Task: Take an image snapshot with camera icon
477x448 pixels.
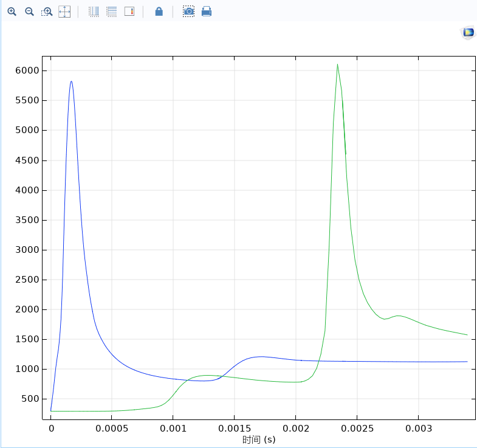Action: coord(189,12)
